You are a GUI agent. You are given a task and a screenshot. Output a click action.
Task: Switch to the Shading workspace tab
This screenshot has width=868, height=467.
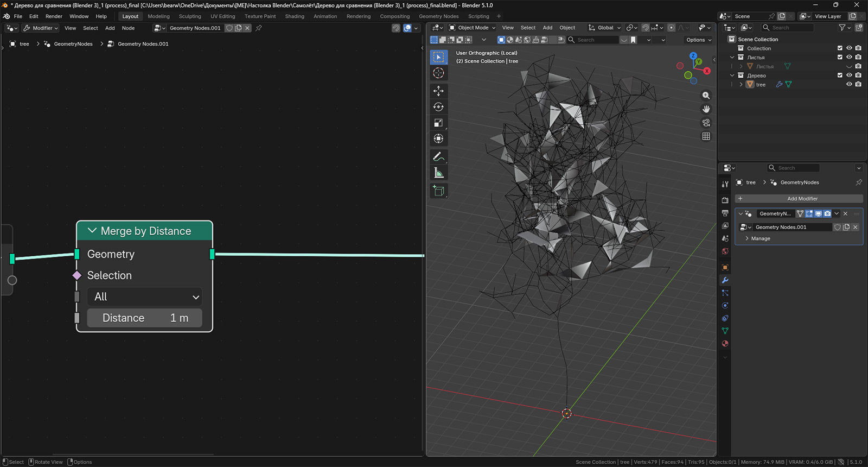[295, 16]
